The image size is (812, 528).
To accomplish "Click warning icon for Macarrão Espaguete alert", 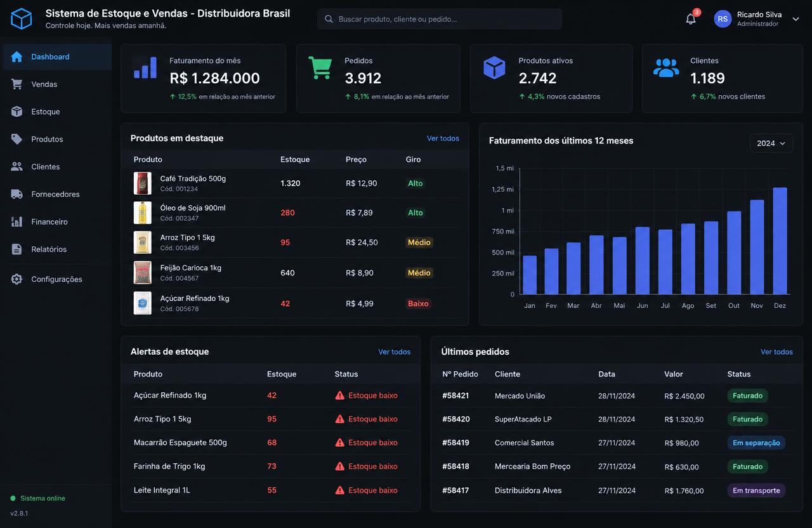I will point(340,442).
